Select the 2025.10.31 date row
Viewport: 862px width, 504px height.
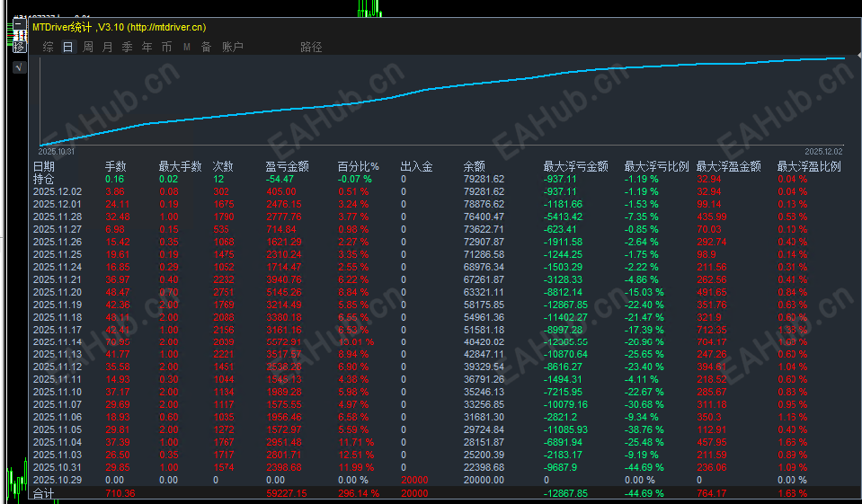(x=58, y=467)
